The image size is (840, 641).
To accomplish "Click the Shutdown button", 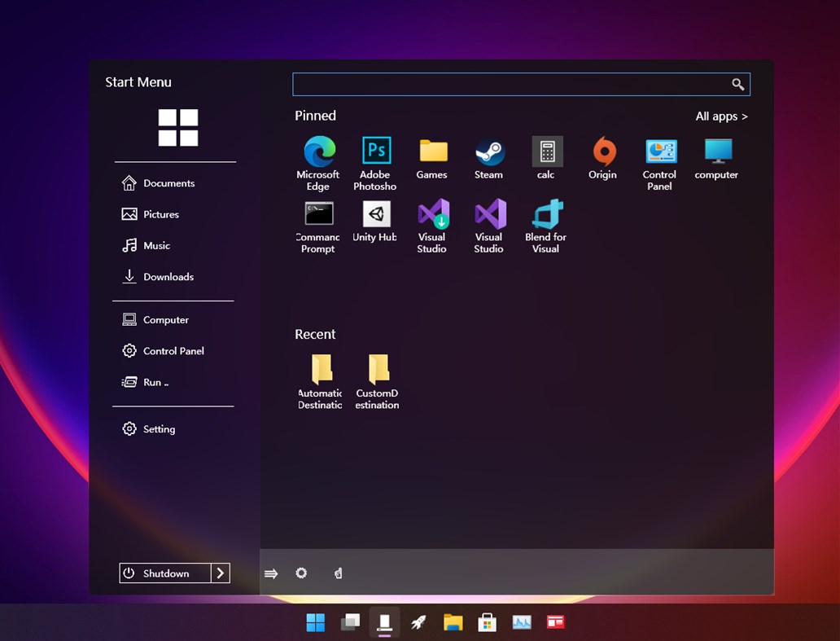I will [x=167, y=573].
